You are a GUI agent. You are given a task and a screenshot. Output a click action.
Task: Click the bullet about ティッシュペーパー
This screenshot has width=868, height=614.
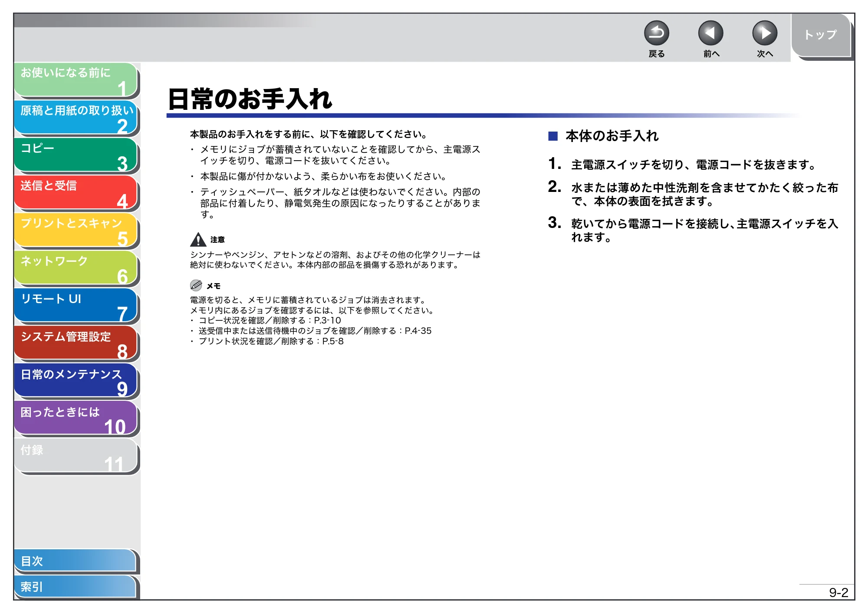pyautogui.click(x=340, y=203)
